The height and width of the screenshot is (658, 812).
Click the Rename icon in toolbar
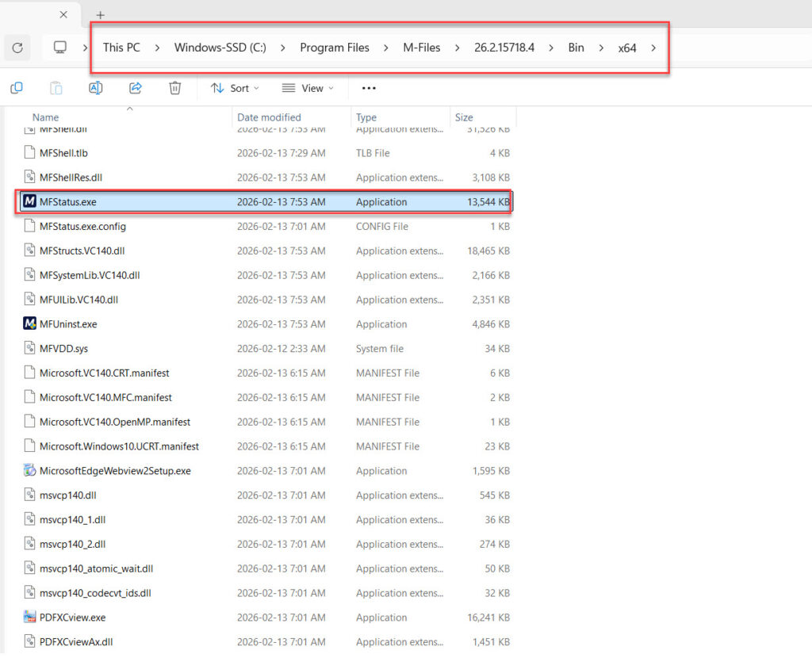(95, 88)
